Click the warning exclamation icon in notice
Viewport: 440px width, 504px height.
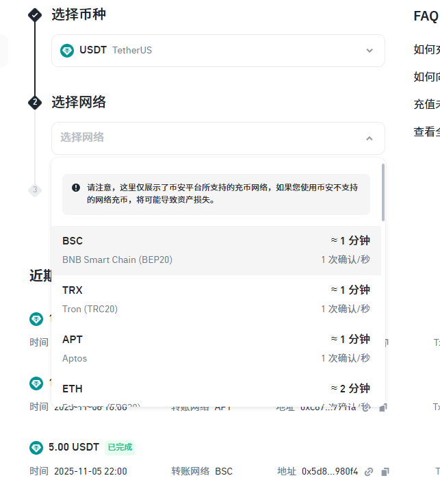[x=76, y=187]
